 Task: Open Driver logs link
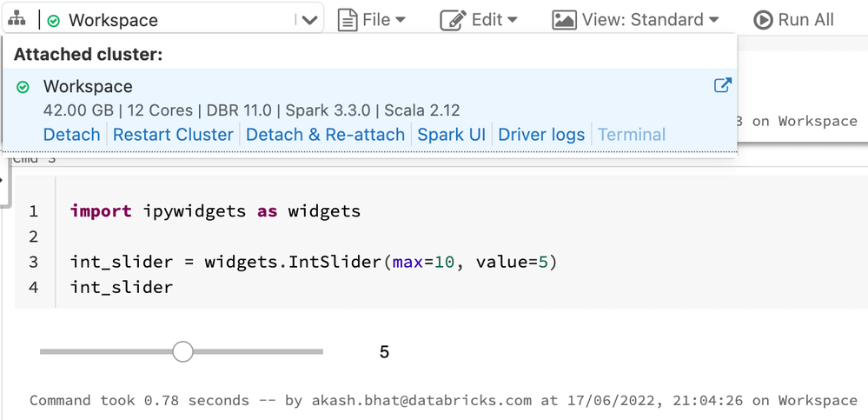541,135
